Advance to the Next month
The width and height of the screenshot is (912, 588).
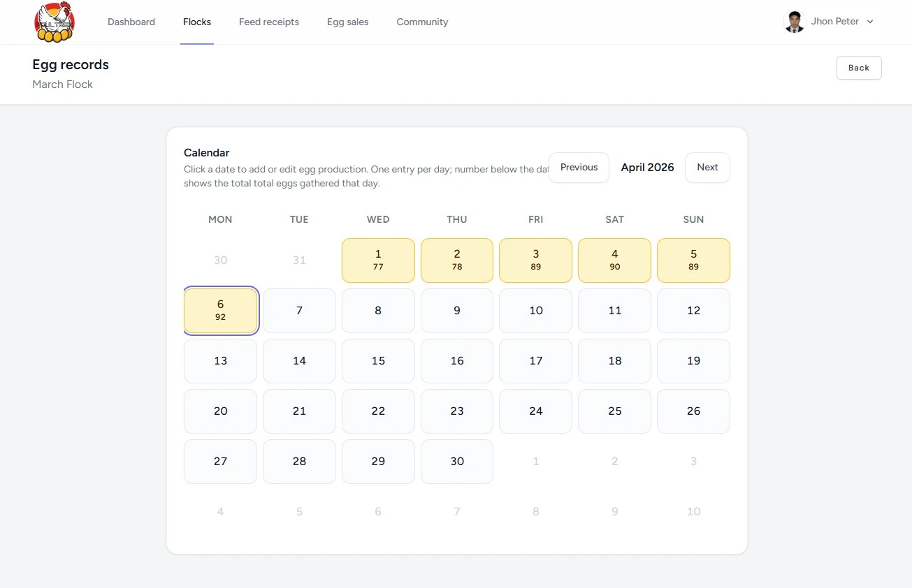[707, 168]
